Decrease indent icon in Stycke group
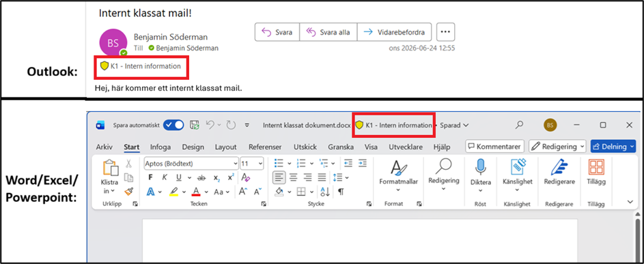The height and width of the screenshot is (264, 644). pos(348,163)
